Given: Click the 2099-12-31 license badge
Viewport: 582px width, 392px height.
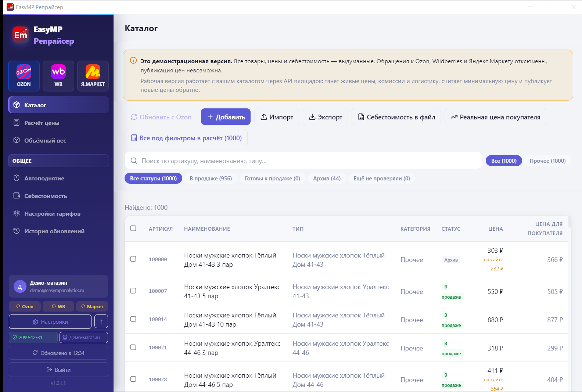Looking at the screenshot, I should pyautogui.click(x=33, y=337).
